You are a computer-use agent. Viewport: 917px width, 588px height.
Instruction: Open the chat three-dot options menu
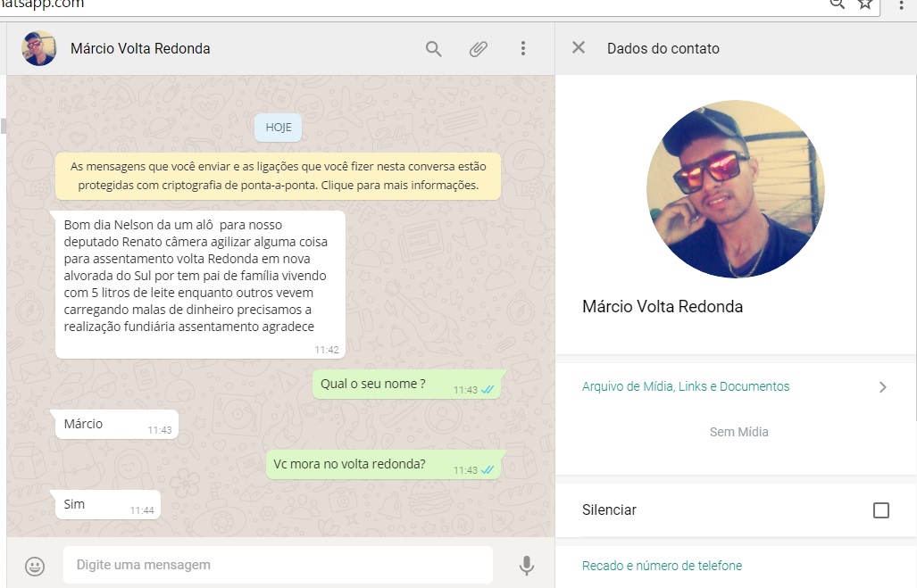(x=523, y=48)
